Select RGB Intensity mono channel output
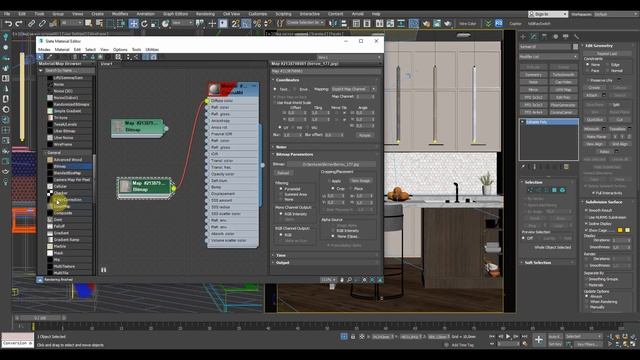This screenshot has width=640, height=360. (x=281, y=214)
